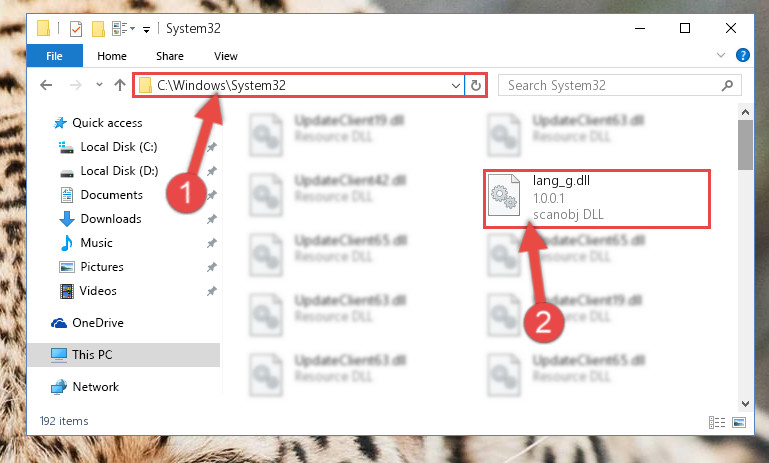Refresh the System32 folder view
The image size is (769, 463).
coord(476,85)
